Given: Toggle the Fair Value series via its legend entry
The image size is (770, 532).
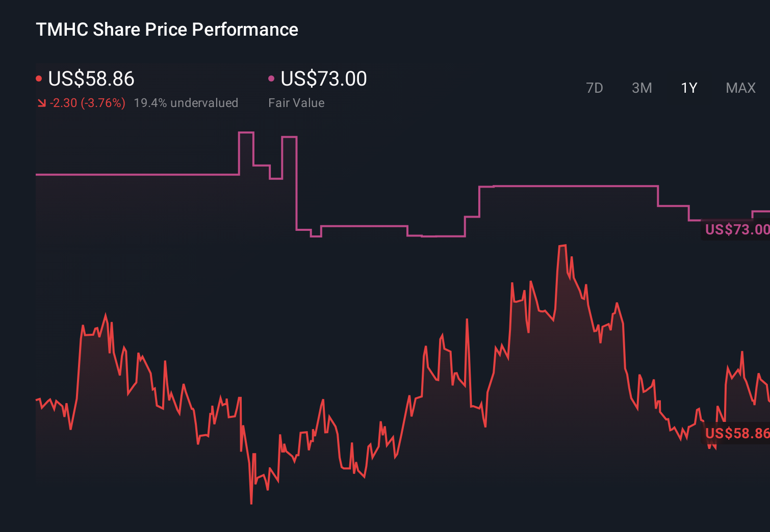Looking at the screenshot, I should 271,78.
